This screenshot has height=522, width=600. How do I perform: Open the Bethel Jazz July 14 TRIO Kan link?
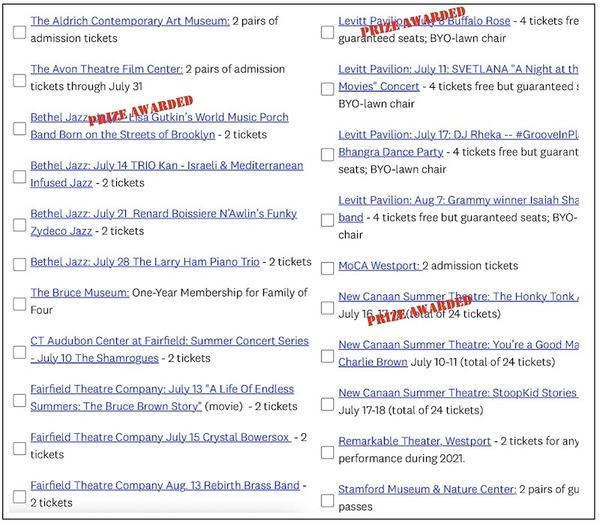[167, 174]
